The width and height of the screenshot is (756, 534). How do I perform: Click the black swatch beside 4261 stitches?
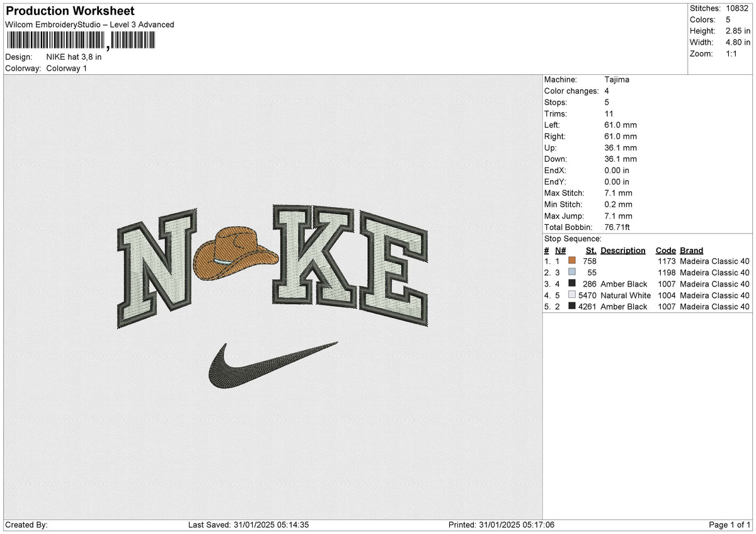[x=572, y=307]
